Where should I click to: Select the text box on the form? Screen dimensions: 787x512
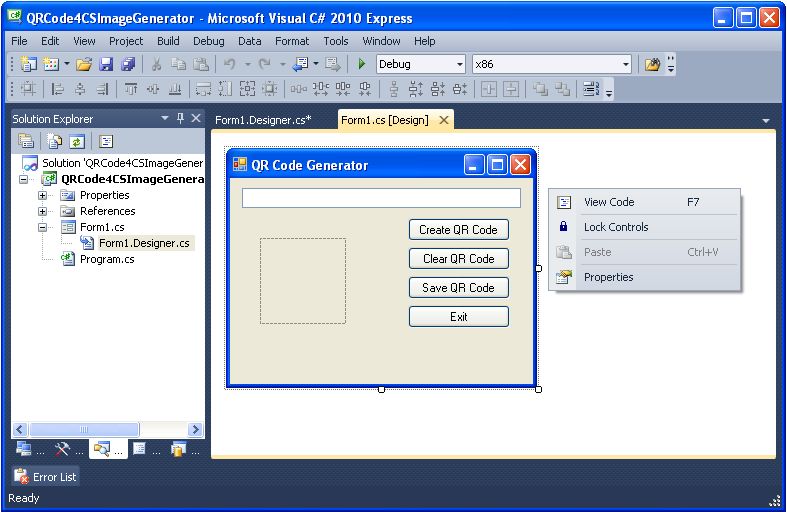[x=381, y=198]
